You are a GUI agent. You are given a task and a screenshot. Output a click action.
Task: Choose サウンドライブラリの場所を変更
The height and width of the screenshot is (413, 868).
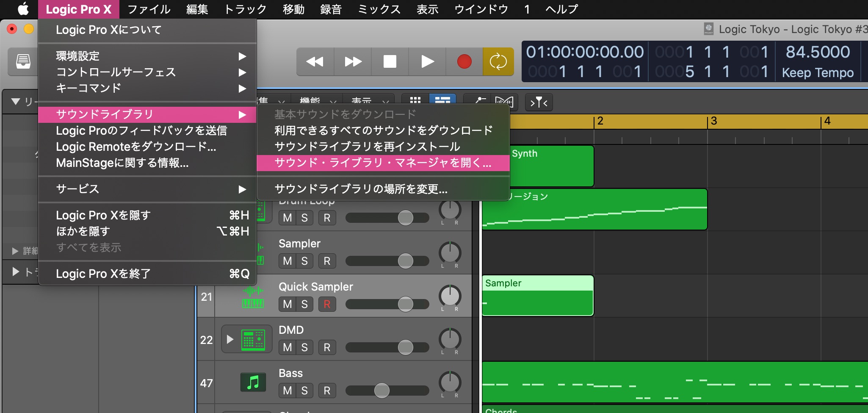pyautogui.click(x=383, y=189)
